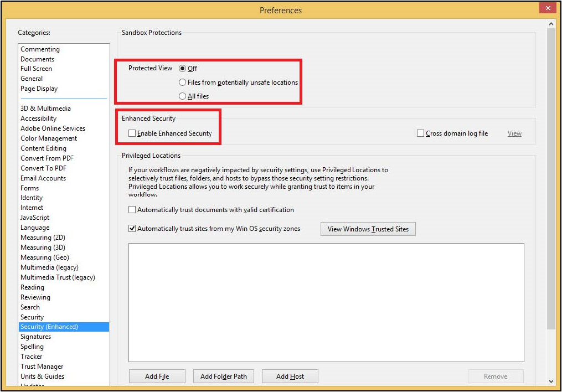
Task: Open the View link for cross domain log
Action: point(514,133)
